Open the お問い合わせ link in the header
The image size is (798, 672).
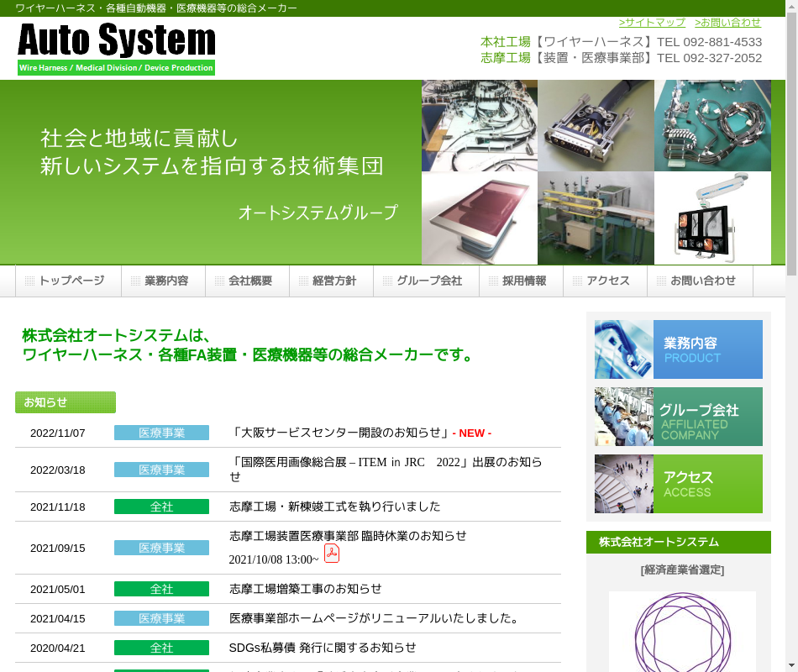(727, 23)
